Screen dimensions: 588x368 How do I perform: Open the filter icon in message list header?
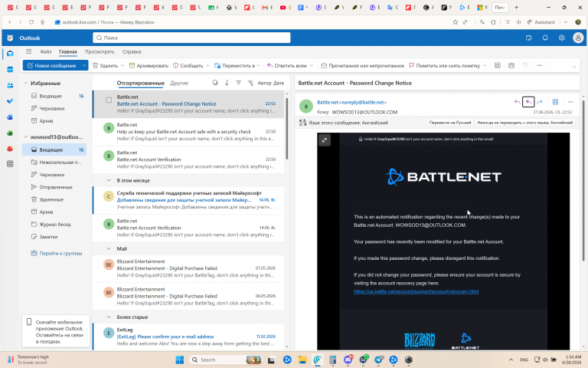click(x=239, y=83)
